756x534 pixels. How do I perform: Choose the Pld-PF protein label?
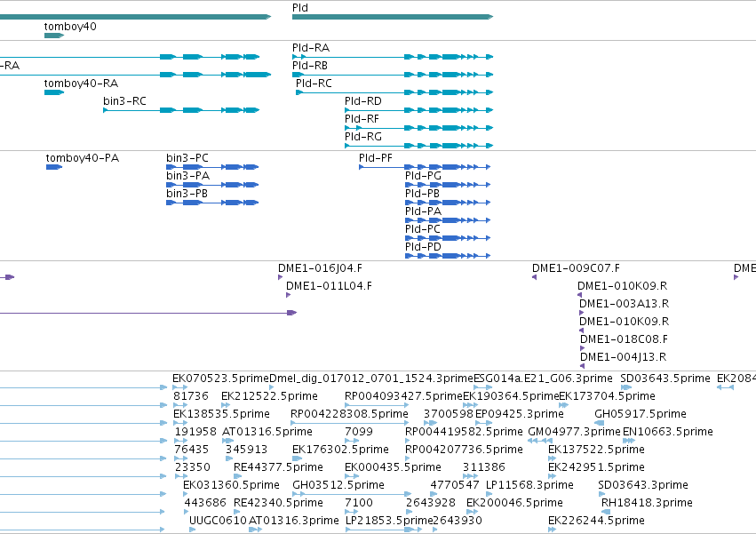pyautogui.click(x=376, y=158)
